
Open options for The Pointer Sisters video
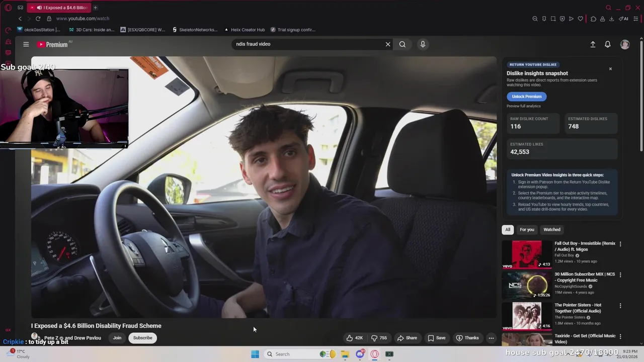(620, 306)
